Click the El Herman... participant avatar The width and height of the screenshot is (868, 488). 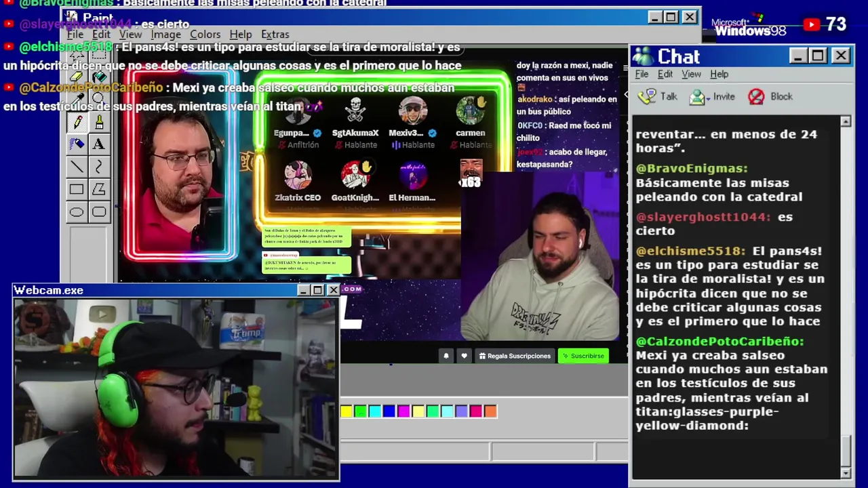(412, 176)
